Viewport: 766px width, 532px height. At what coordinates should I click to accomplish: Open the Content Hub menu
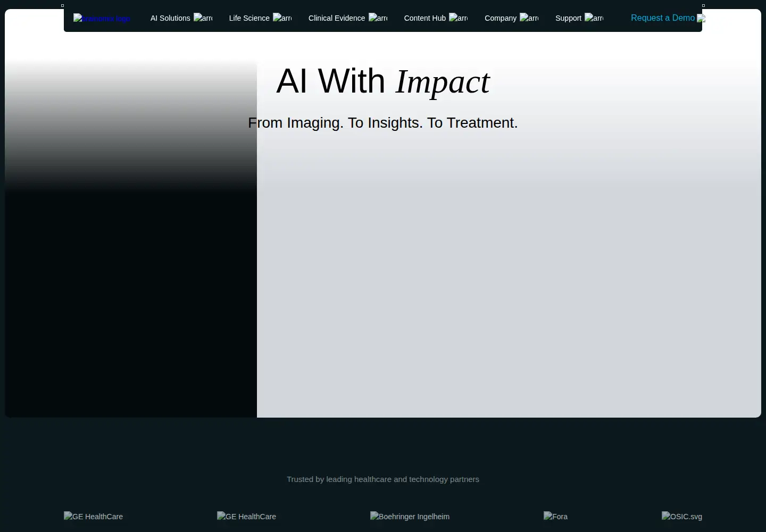[436, 18]
